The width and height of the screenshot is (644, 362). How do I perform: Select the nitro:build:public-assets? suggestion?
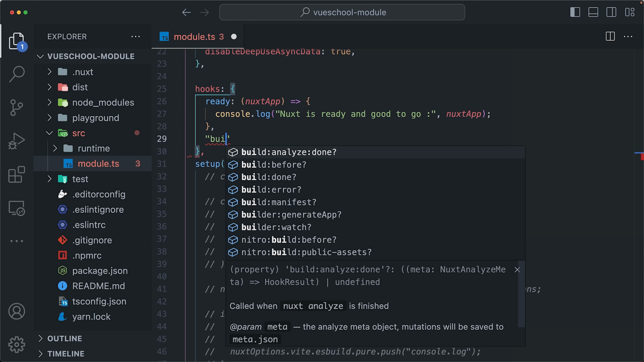(x=375, y=252)
